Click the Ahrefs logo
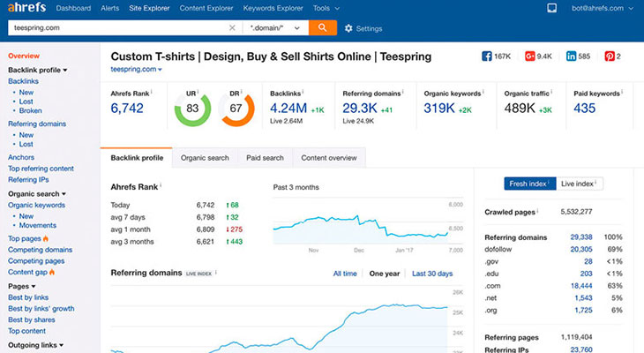 click(x=26, y=8)
